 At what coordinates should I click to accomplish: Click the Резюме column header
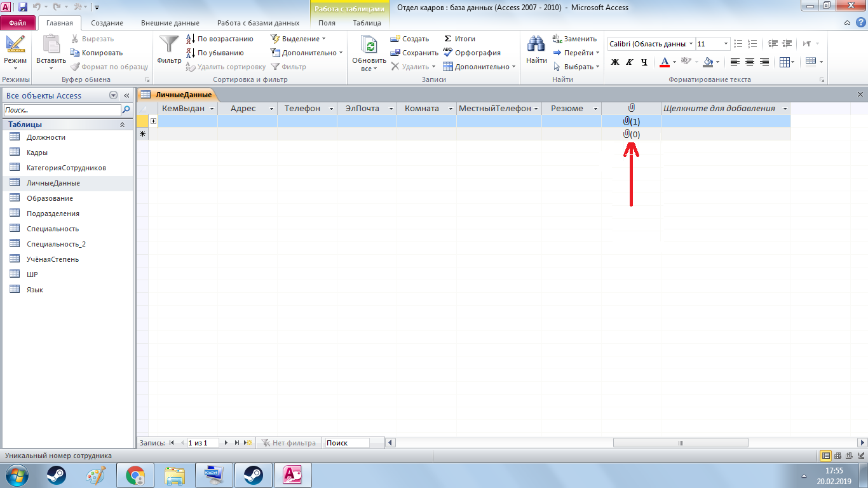[571, 109]
